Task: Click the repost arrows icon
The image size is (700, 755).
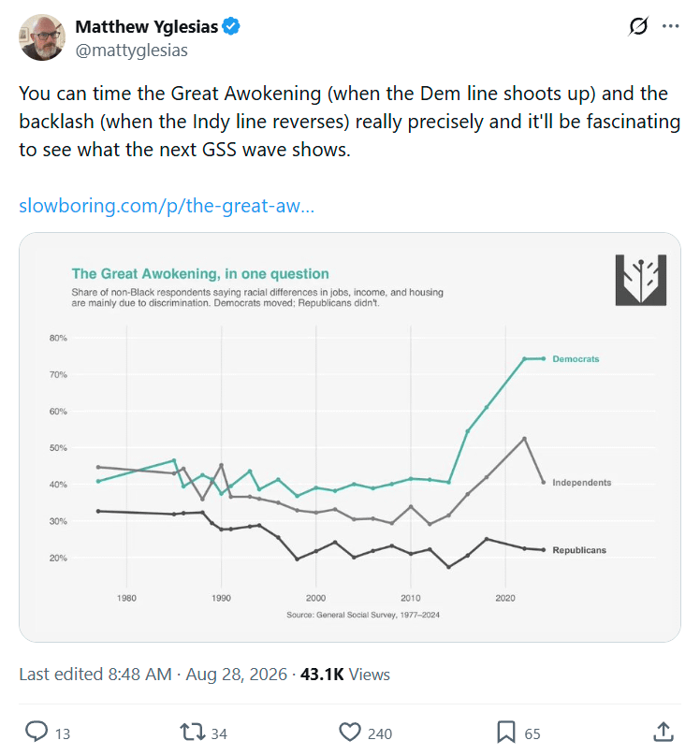Action: (192, 732)
